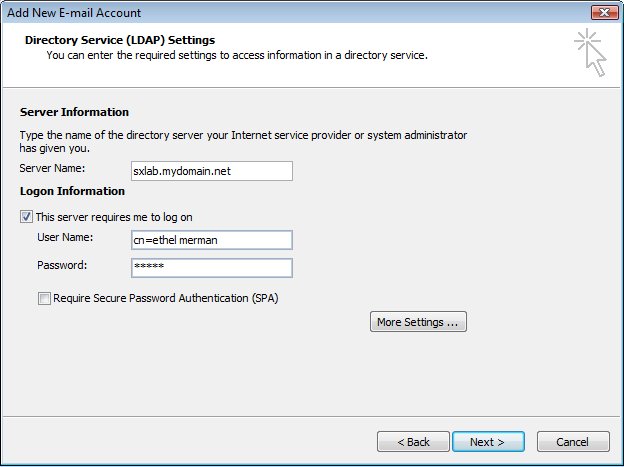Click the 'Server Name:' label

53,169
